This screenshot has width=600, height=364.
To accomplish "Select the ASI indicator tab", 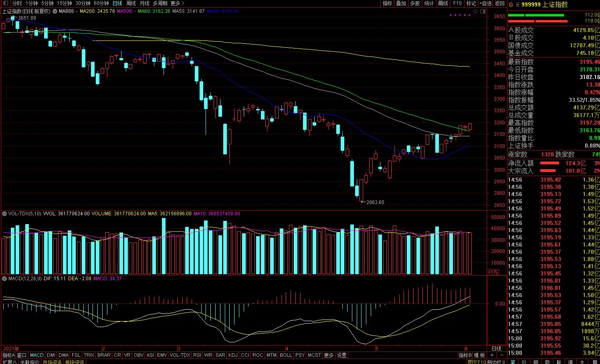I will tap(150, 355).
